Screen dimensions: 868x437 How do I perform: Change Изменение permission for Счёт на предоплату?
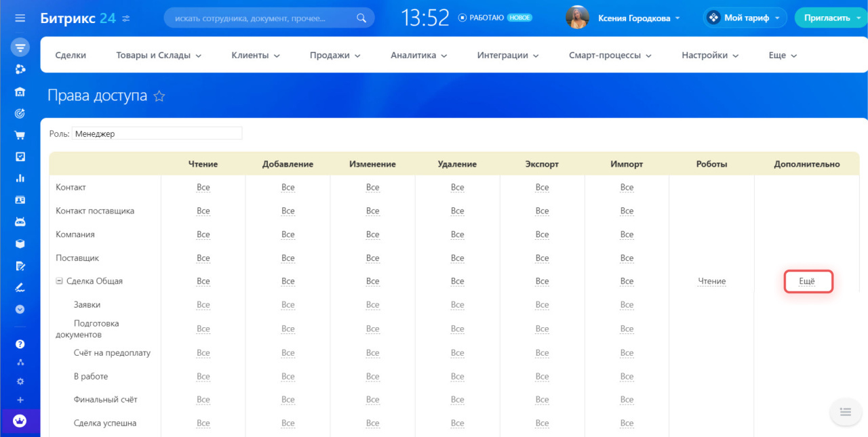tap(373, 353)
